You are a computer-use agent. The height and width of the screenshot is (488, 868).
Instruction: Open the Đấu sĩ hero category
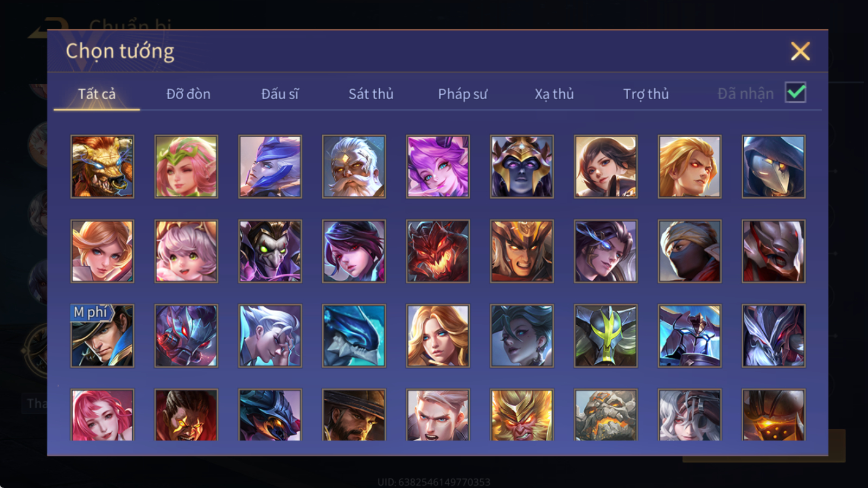[x=280, y=94]
